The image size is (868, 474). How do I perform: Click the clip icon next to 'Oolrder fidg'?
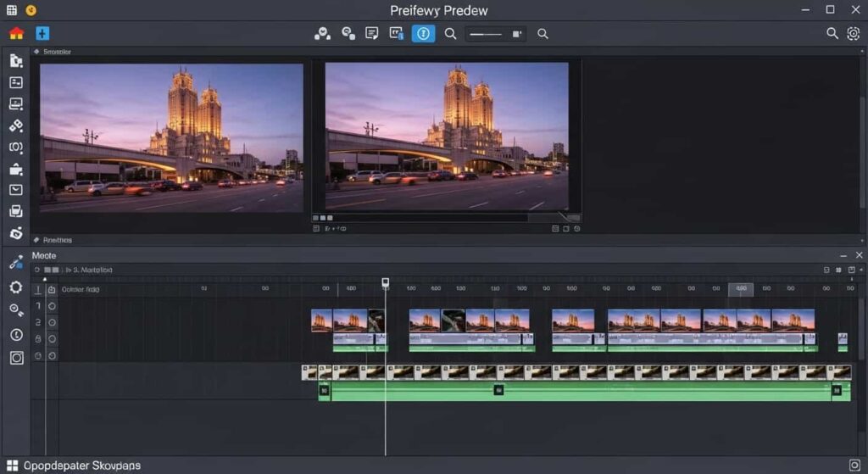52,289
